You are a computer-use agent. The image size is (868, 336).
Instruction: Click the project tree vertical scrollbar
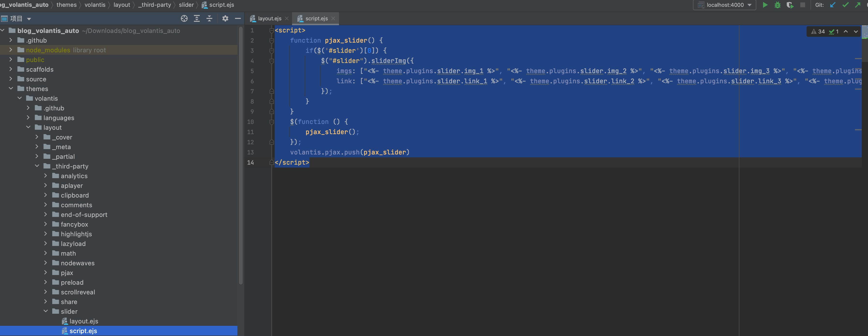[x=241, y=155]
